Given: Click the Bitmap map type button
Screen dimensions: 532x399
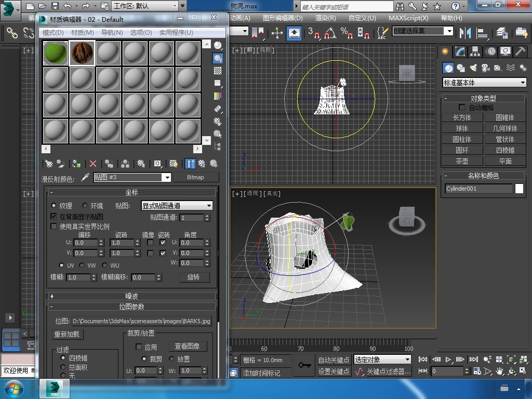Looking at the screenshot, I should coord(195,178).
